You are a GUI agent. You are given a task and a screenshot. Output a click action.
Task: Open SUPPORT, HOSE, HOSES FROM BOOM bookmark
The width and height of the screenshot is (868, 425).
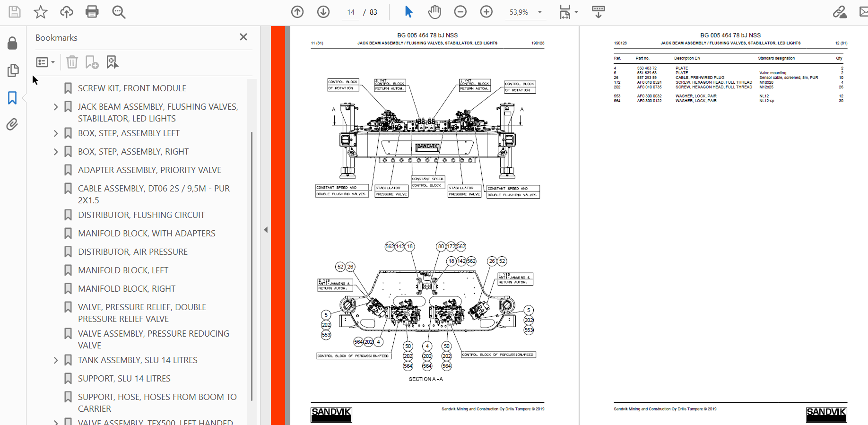click(x=157, y=403)
